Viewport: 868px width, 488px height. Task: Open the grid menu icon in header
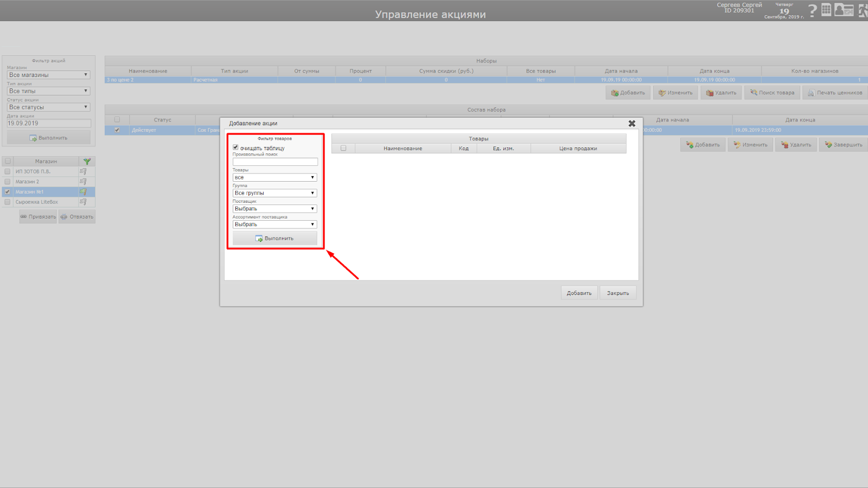[826, 10]
